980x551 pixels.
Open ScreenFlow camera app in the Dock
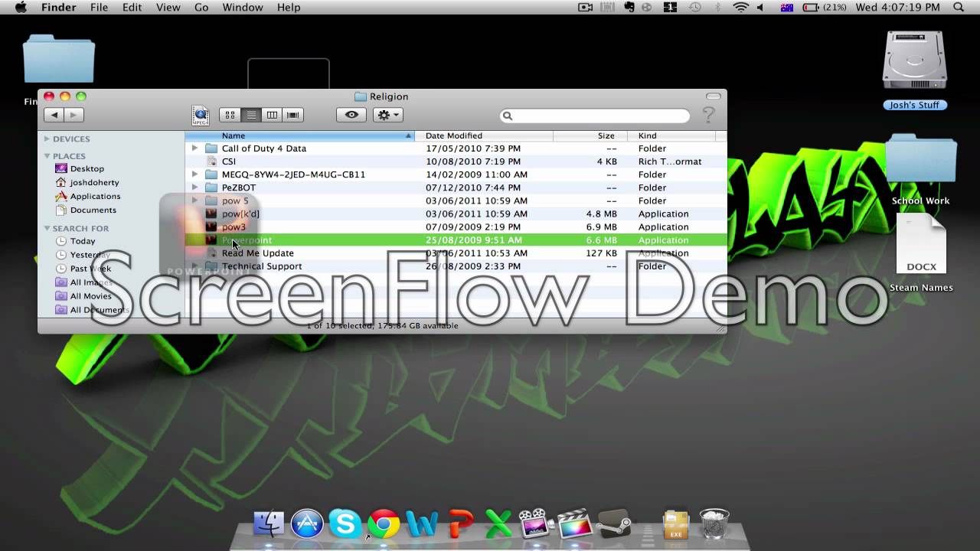click(x=536, y=524)
